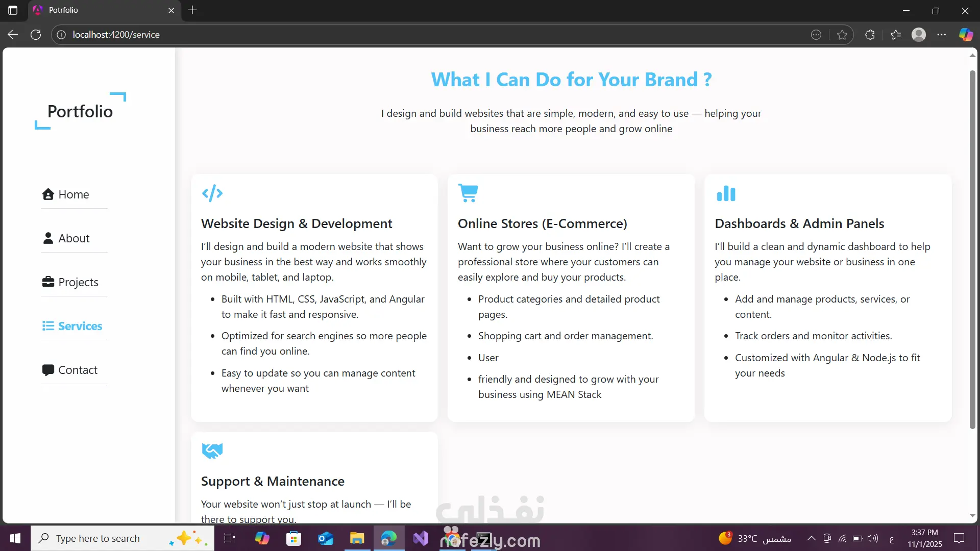Click the code brackets icon on Website Design card
The image size is (980, 551).
[212, 193]
